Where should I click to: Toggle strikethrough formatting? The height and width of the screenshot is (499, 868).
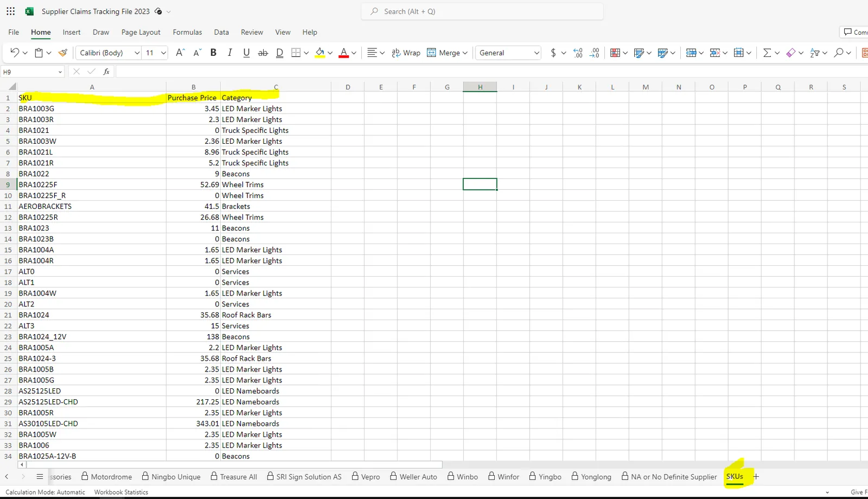click(x=263, y=53)
